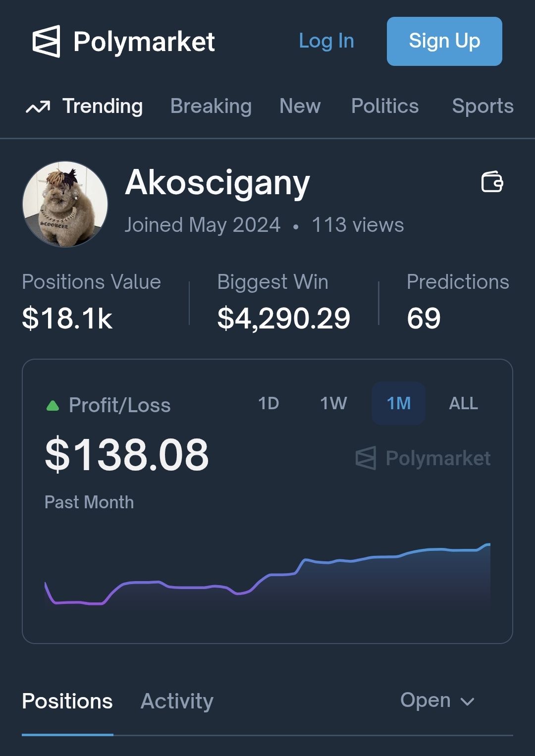Screen dimensions: 535x756
Task: Click the Akoscigany profile avatar
Action: click(65, 204)
